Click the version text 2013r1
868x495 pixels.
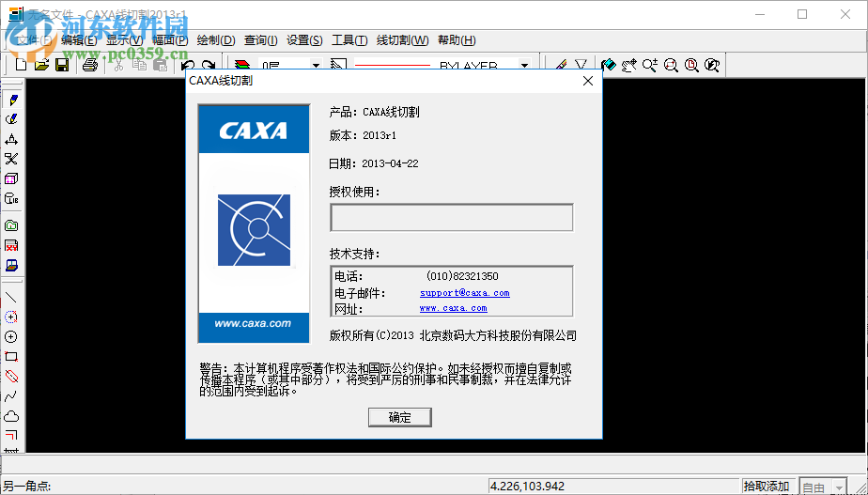(x=380, y=135)
